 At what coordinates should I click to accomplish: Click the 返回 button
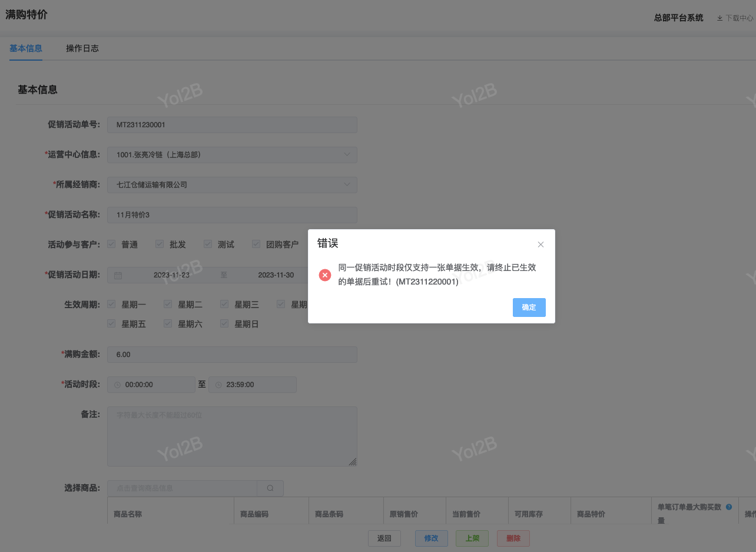click(384, 538)
